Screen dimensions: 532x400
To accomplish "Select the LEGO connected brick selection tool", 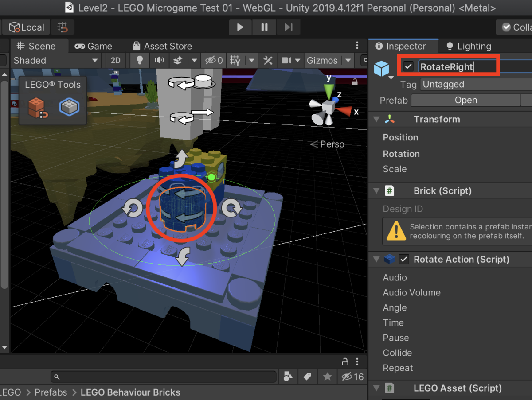I will [69, 107].
